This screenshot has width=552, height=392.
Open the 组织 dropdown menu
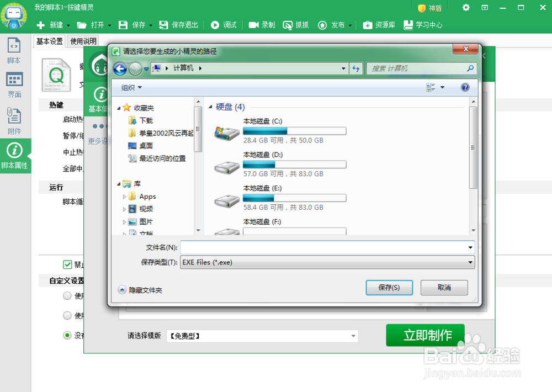tap(131, 87)
